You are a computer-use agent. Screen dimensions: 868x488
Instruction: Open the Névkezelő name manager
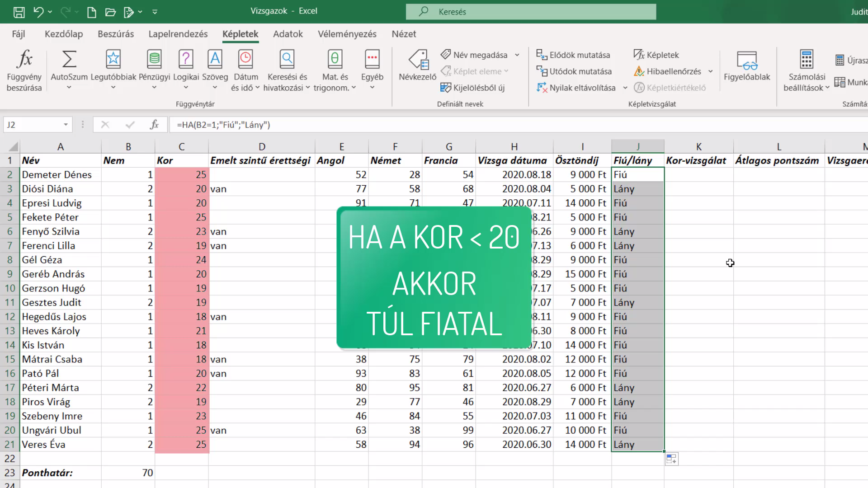click(x=418, y=66)
